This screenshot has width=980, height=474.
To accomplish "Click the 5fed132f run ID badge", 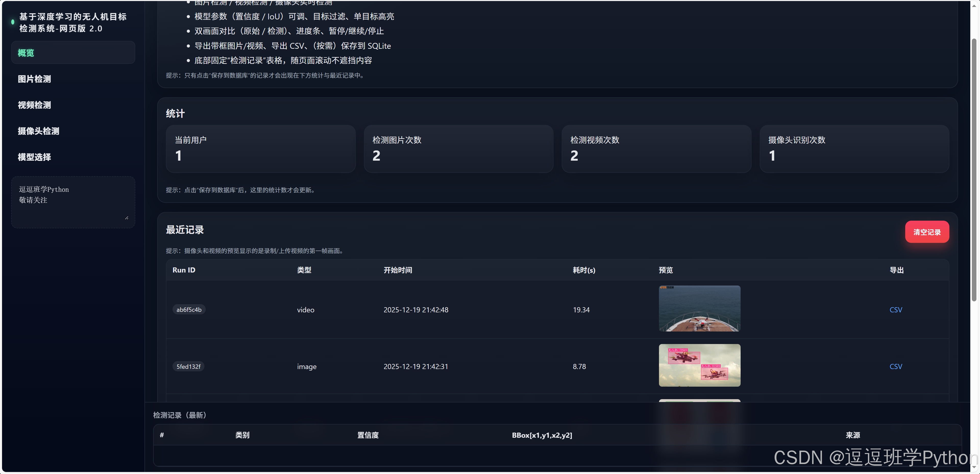I will point(188,366).
